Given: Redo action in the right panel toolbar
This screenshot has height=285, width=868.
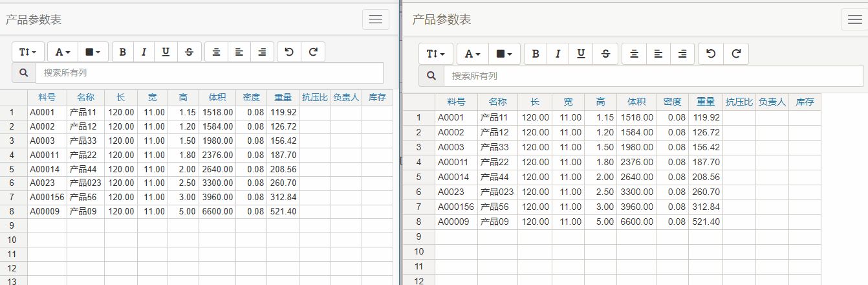Looking at the screenshot, I should tap(735, 54).
